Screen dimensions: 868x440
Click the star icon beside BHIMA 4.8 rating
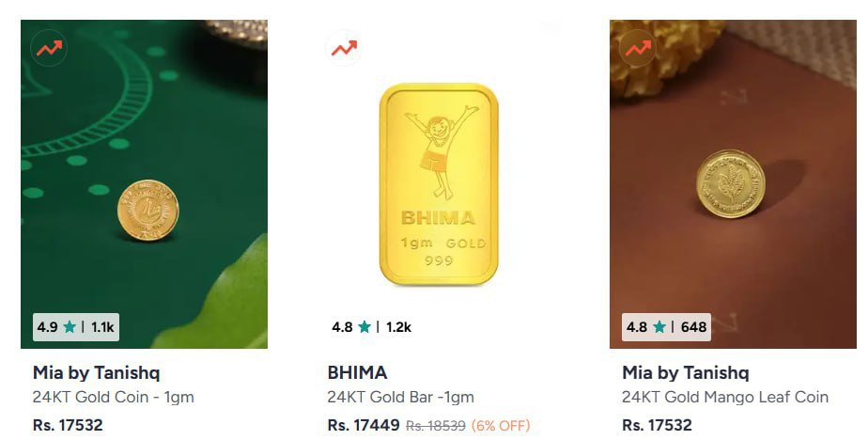point(364,327)
